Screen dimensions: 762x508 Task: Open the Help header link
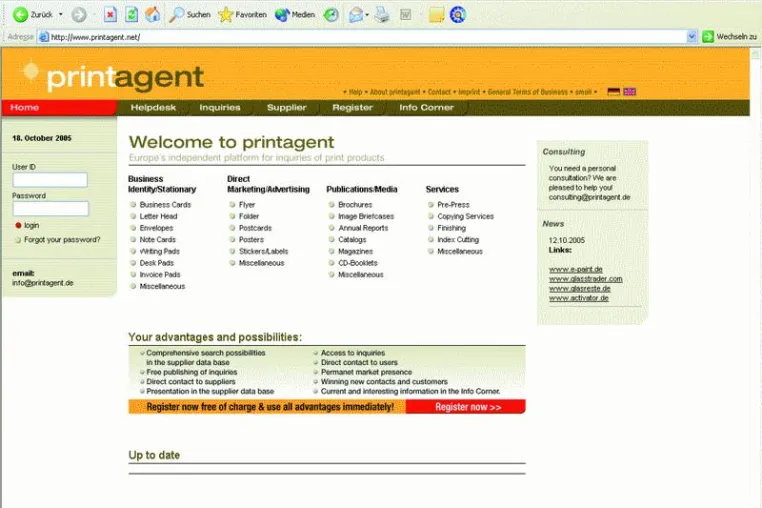pos(355,92)
